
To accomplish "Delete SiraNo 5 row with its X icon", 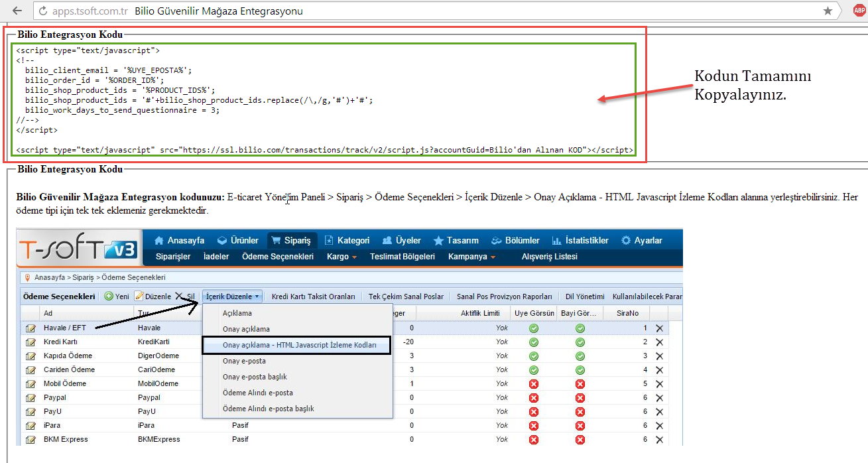I will click(x=659, y=384).
